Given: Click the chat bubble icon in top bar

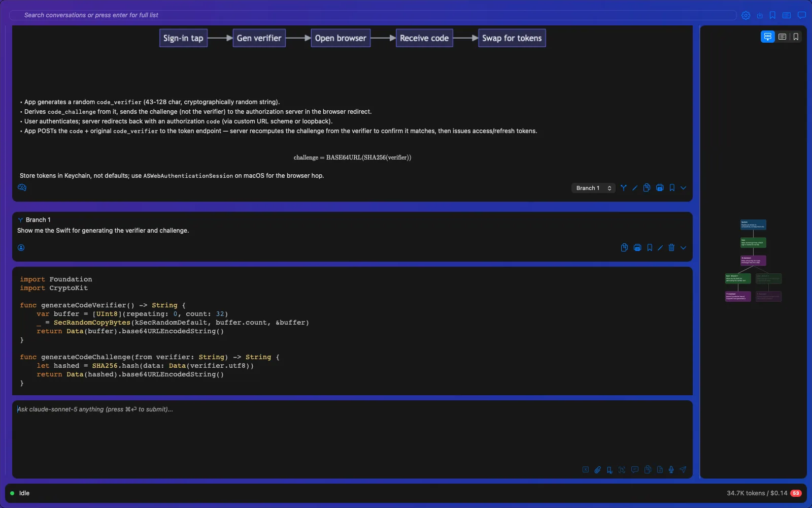Looking at the screenshot, I should pos(802,15).
